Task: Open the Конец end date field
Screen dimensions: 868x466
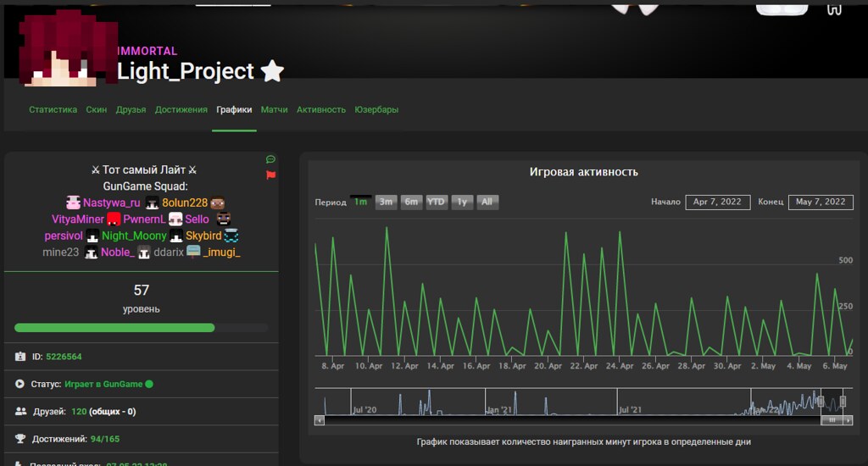Action: 821,202
